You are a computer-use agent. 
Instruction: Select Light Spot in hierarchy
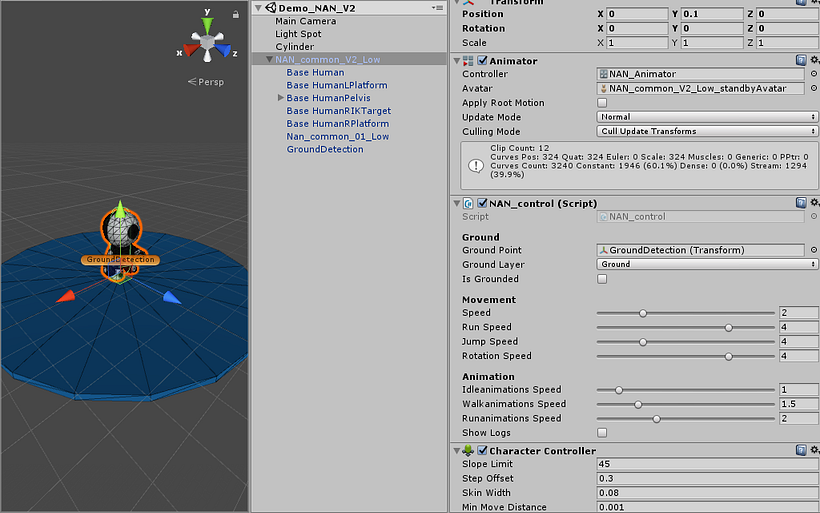coord(298,34)
